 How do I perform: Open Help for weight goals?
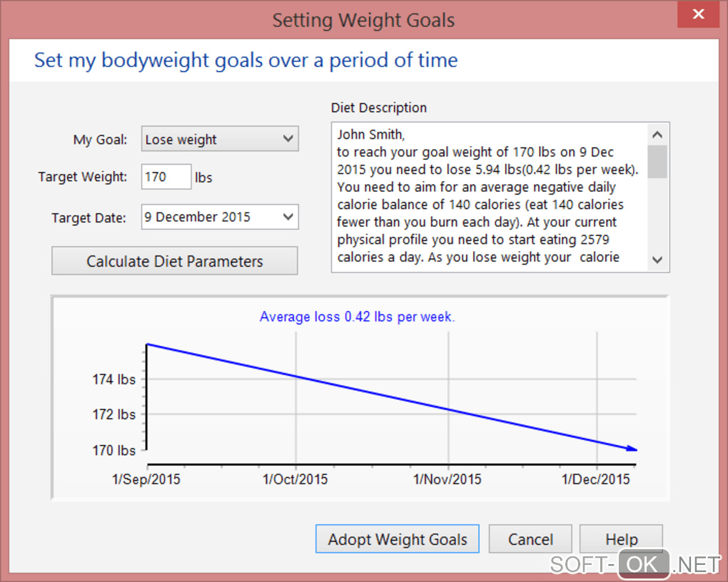pos(621,539)
